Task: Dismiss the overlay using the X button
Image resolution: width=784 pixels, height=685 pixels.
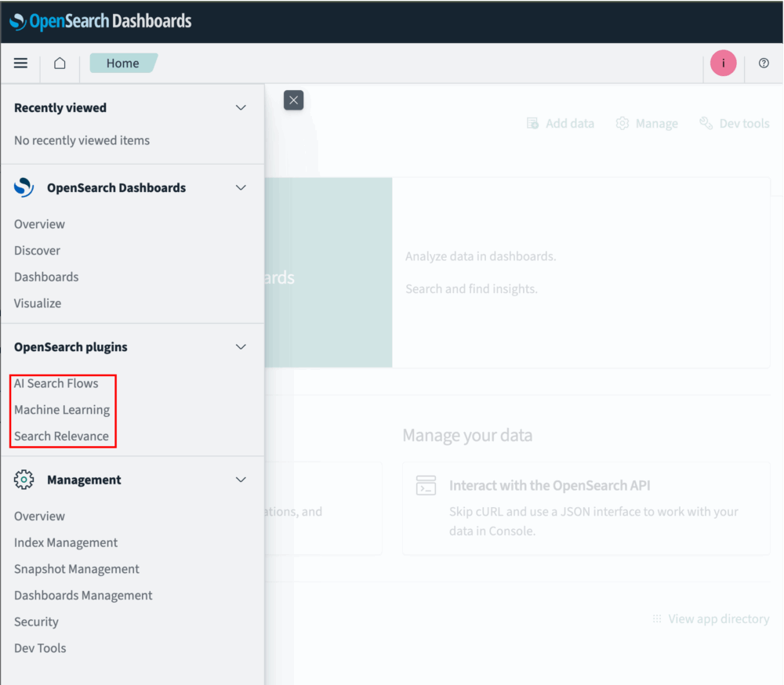Action: [x=293, y=100]
